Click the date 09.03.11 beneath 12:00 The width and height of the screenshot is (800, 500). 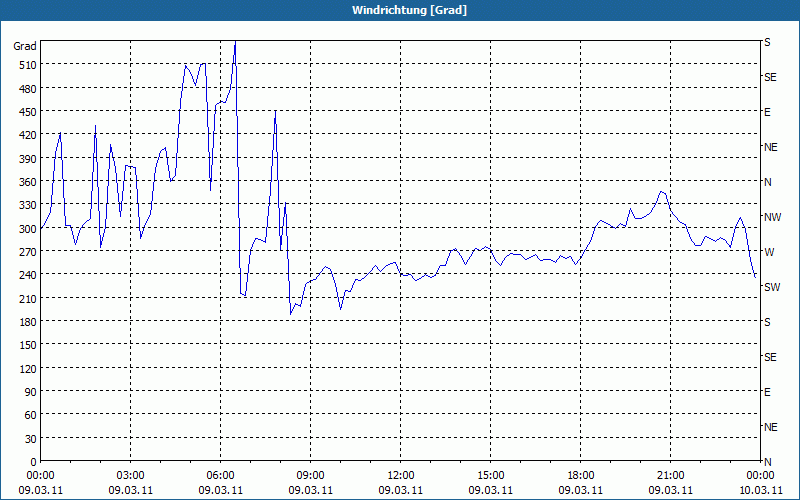[x=401, y=490]
